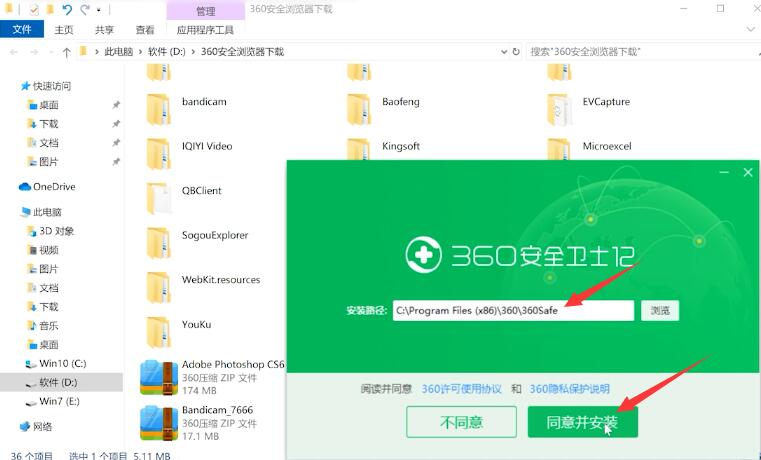
Task: Switch to the 共享 ribbon tab
Action: pyautogui.click(x=104, y=30)
